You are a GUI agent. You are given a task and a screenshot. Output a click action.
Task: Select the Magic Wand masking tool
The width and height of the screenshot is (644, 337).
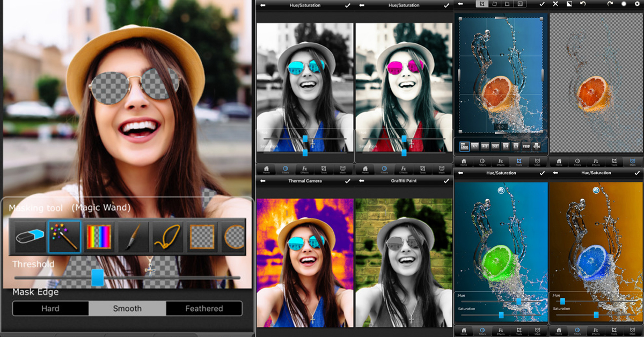point(64,236)
